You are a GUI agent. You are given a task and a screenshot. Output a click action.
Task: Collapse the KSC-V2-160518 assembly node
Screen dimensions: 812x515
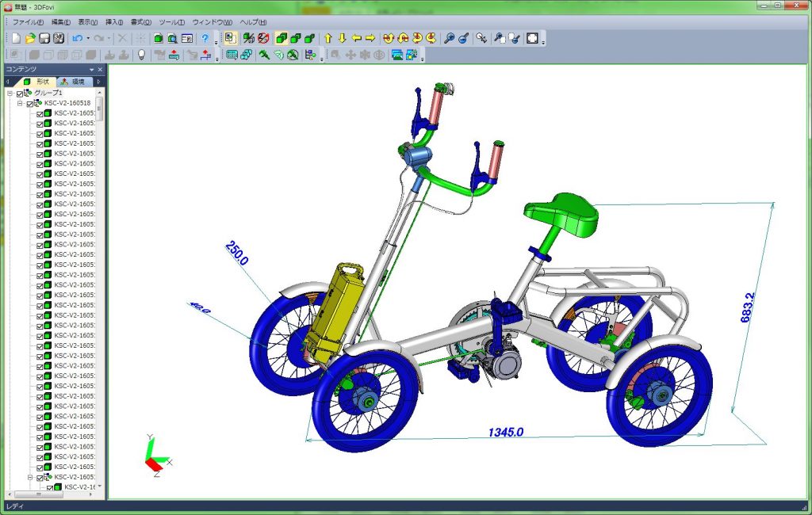(20, 104)
